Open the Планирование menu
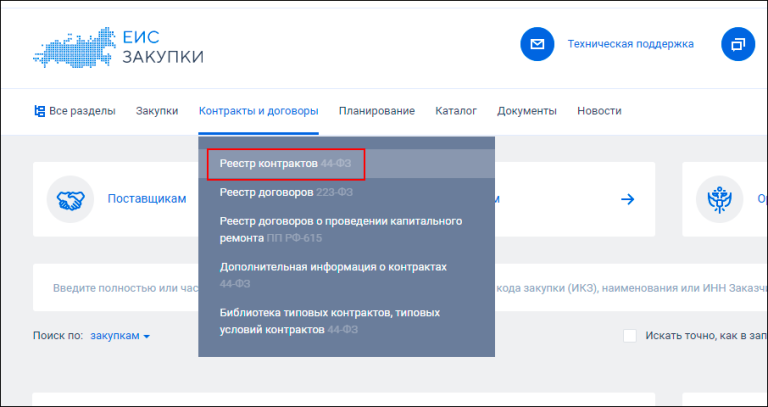Image resolution: width=768 pixels, height=407 pixels. click(x=377, y=111)
